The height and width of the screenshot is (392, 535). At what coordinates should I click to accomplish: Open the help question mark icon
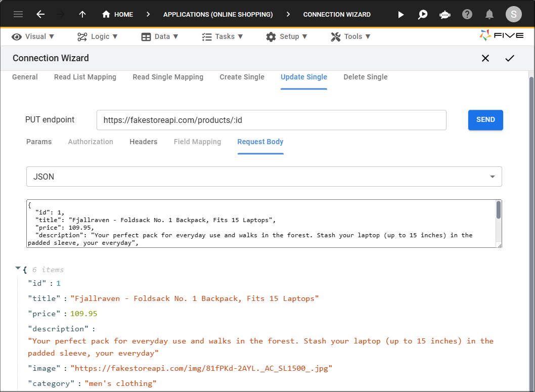pyautogui.click(x=467, y=14)
